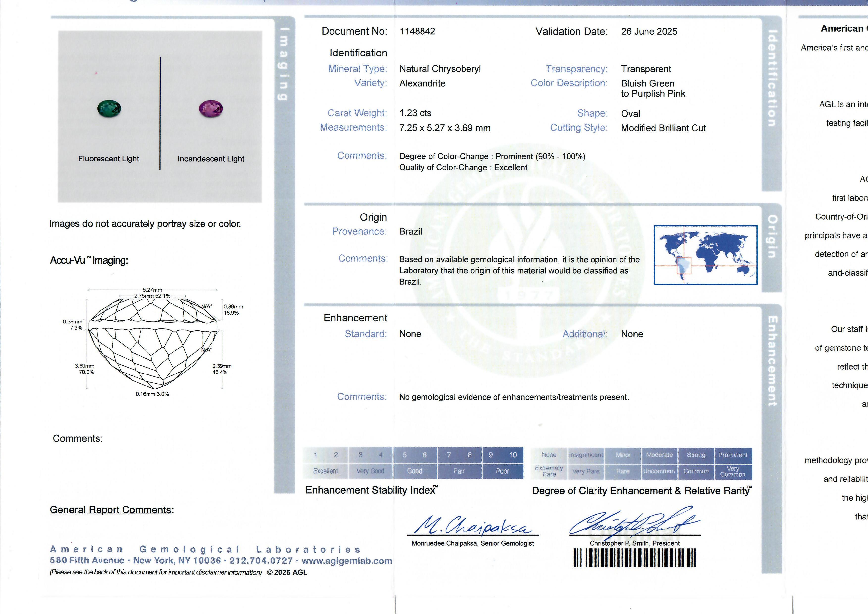Click the Extremely Rare rarity cell
This screenshot has height=614, width=868.
pyautogui.click(x=549, y=471)
